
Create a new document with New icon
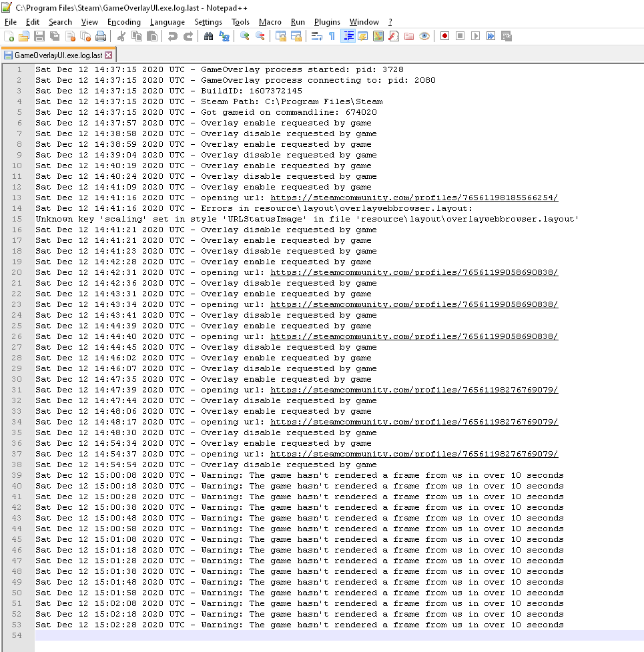[9, 37]
